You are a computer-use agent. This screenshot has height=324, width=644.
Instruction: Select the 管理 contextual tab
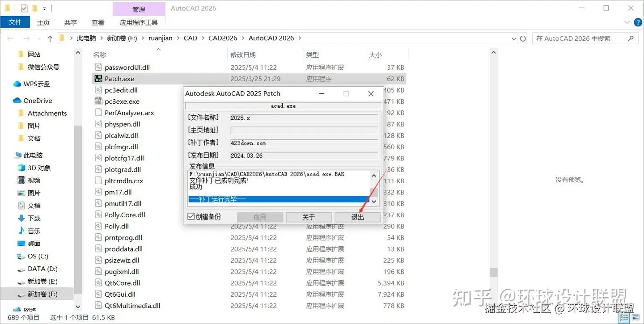click(x=139, y=9)
